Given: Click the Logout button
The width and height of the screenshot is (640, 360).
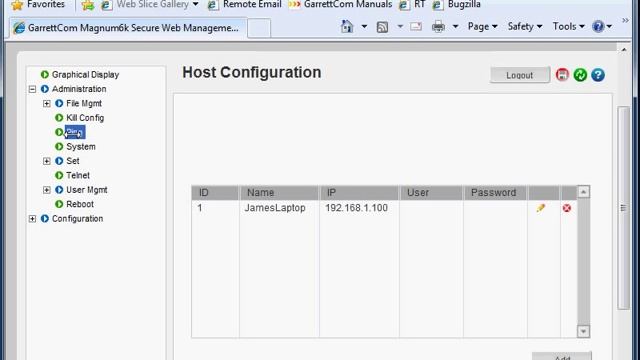Looking at the screenshot, I should (520, 75).
